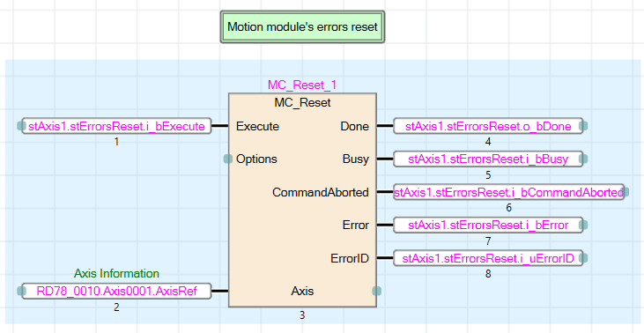Image resolution: width=644 pixels, height=333 pixels.
Task: Click connector on i_bBusy variable
Action: coord(583,159)
